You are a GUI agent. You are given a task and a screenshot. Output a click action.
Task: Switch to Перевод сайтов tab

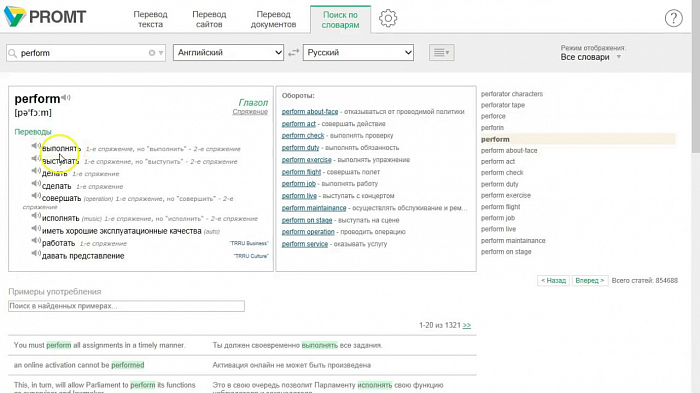tap(209, 19)
